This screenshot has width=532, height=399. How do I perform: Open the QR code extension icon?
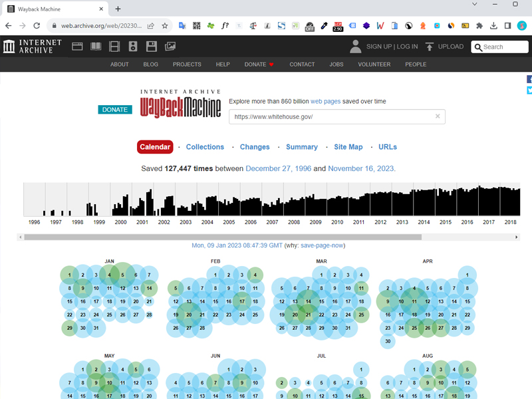[x=196, y=26]
